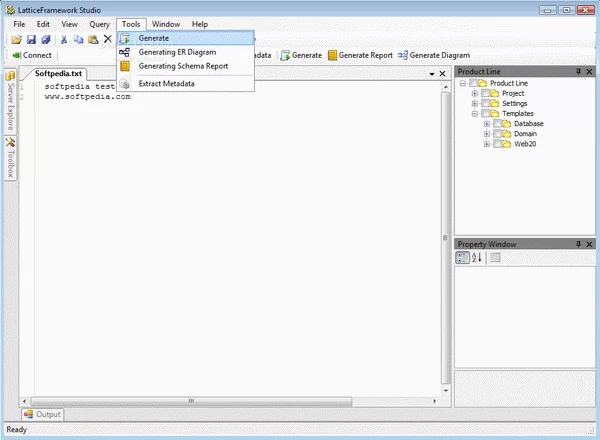This screenshot has height=440, width=600.
Task: Open the Server Explorer side tab
Action: tap(10, 101)
